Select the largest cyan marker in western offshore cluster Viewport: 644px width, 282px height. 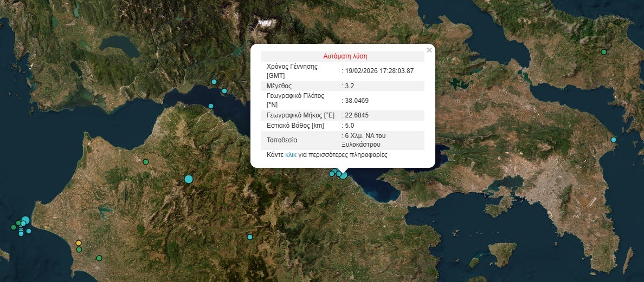[25, 220]
